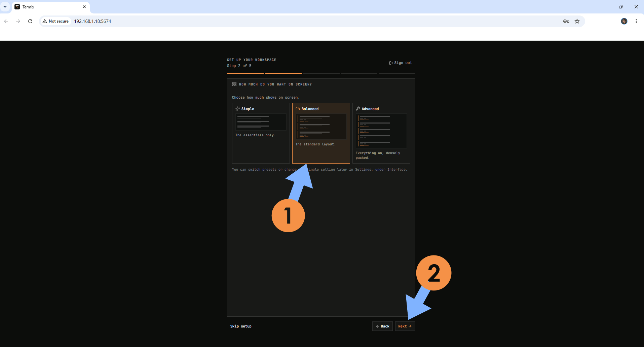
Task: Select the Balanced layout preset card
Action: click(321, 133)
